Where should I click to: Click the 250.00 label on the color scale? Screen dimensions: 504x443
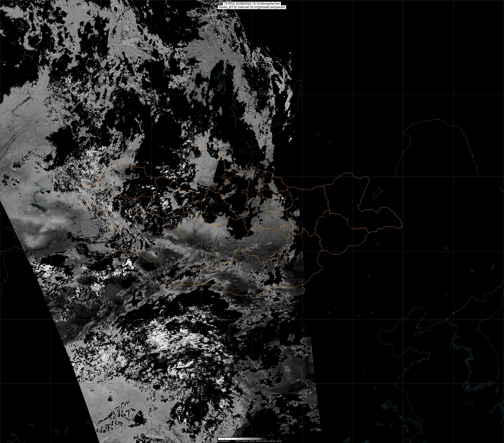[x=238, y=441]
